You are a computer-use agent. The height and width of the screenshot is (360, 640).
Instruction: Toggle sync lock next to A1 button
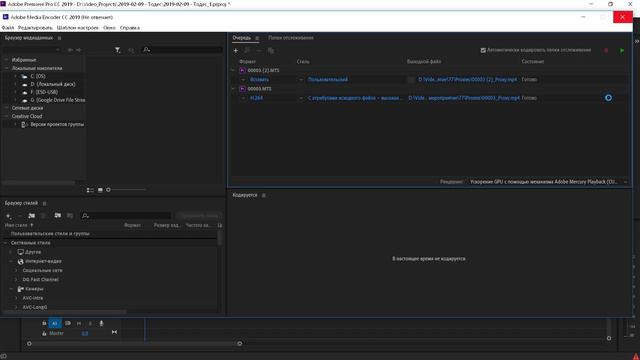click(68, 323)
